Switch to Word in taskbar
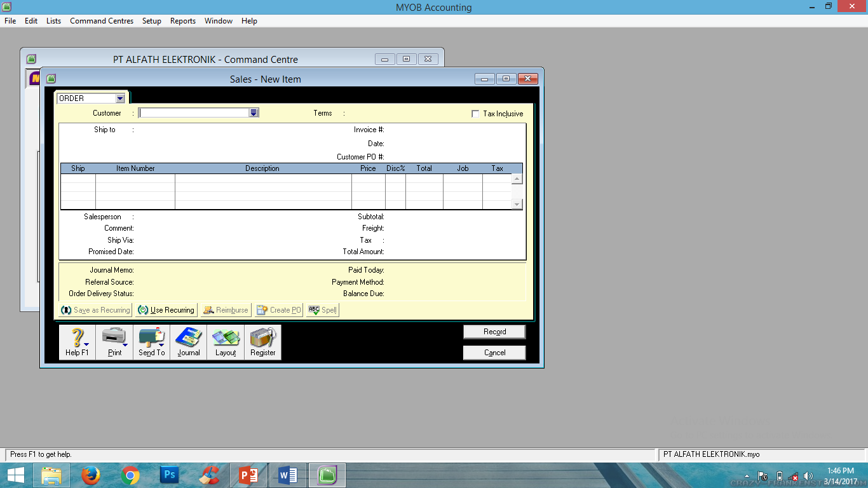This screenshot has height=488, width=868. click(288, 475)
